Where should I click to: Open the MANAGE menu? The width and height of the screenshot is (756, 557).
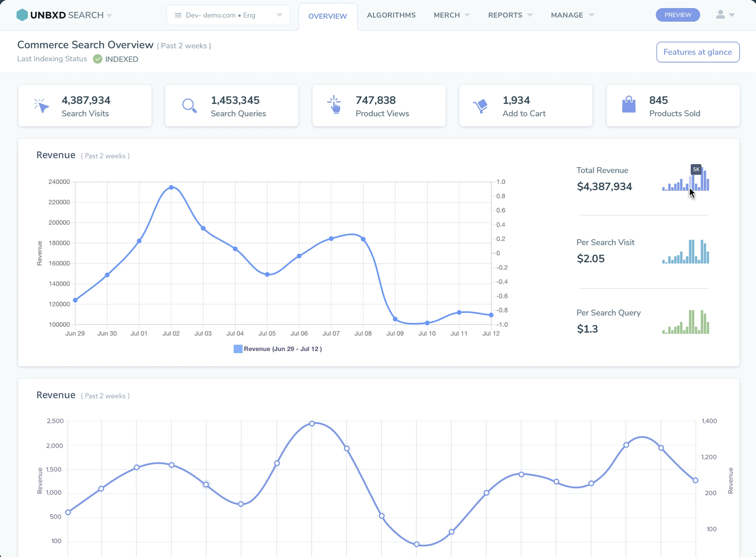point(572,15)
